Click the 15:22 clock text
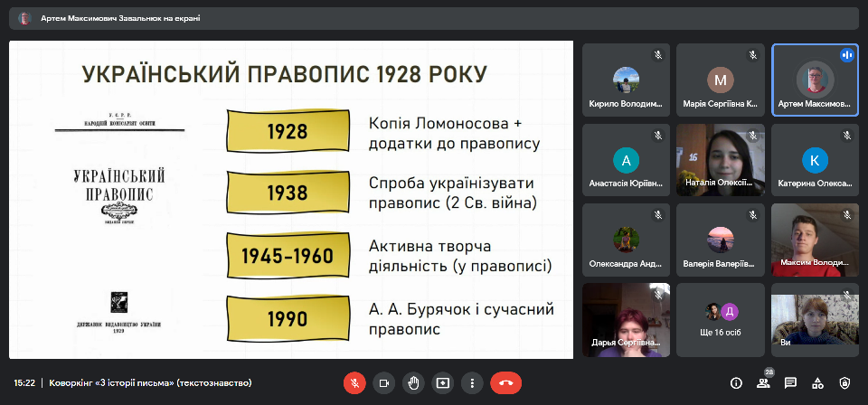 point(24,383)
